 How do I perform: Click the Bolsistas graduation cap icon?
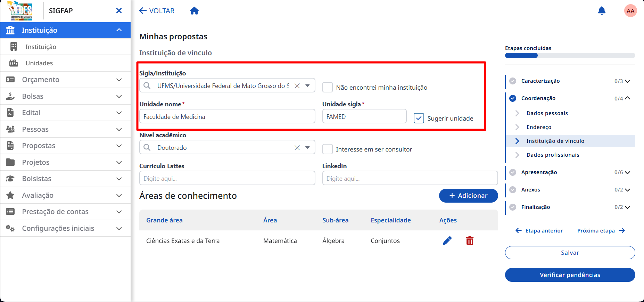[10, 179]
